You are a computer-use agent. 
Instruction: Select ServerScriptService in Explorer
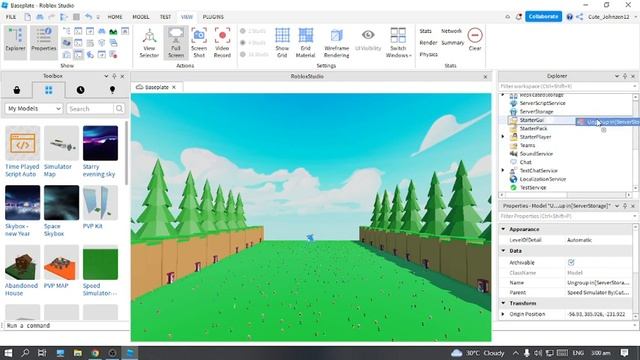542,103
